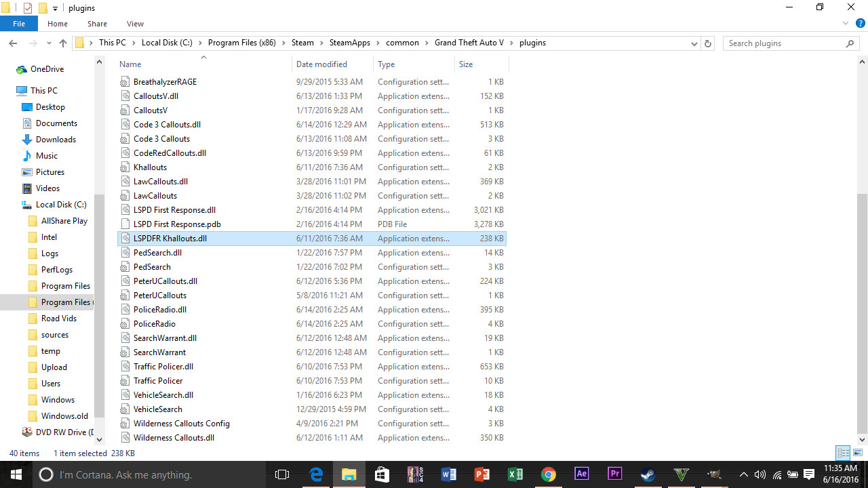Open Excel from the taskbar
The image size is (868, 488).
515,474
